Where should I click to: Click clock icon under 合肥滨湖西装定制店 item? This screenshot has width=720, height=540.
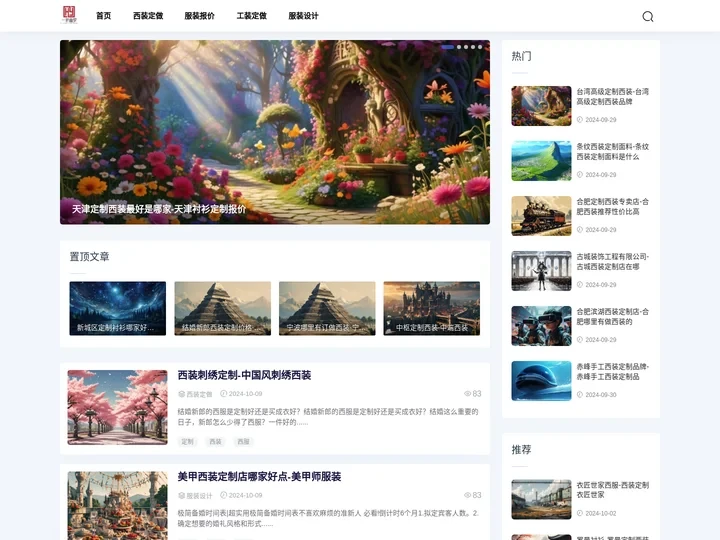pos(580,340)
